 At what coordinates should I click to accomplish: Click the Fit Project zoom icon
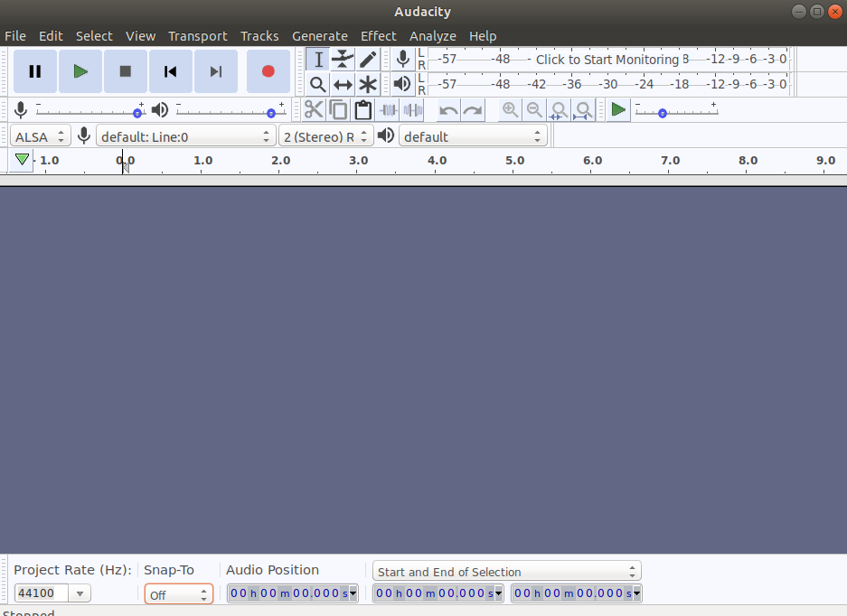[x=583, y=110]
